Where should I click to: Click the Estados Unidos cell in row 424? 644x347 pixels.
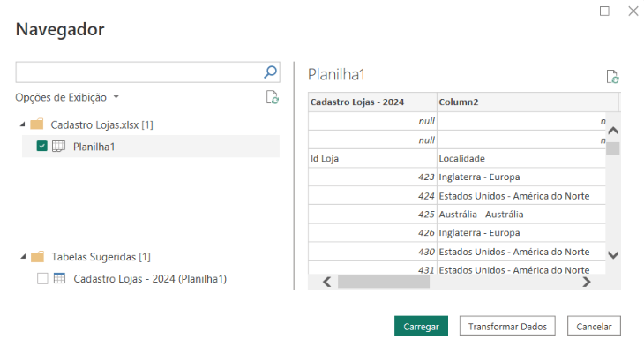(x=521, y=196)
